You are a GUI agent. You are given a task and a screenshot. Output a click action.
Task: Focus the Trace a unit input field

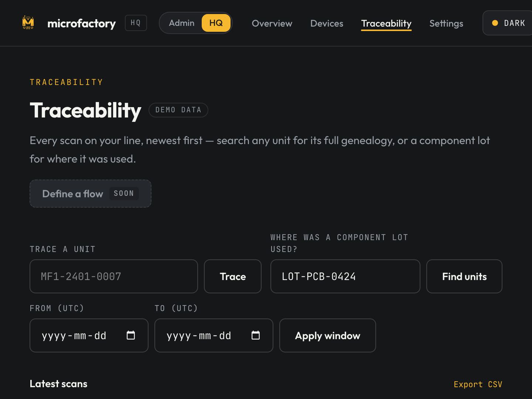coord(114,276)
